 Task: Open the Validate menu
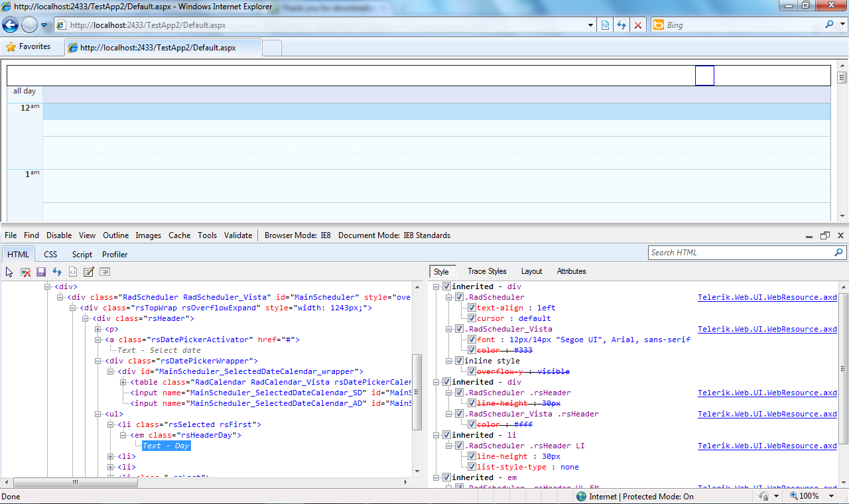point(238,235)
